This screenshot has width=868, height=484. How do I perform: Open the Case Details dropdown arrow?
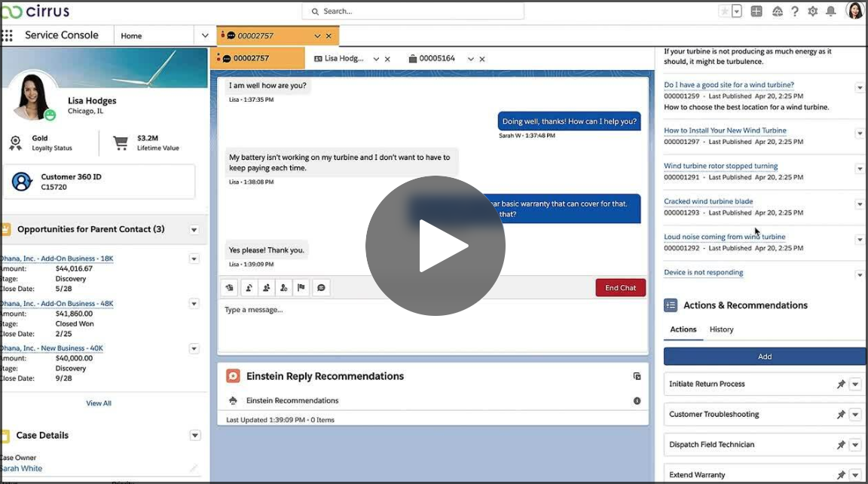pos(195,435)
